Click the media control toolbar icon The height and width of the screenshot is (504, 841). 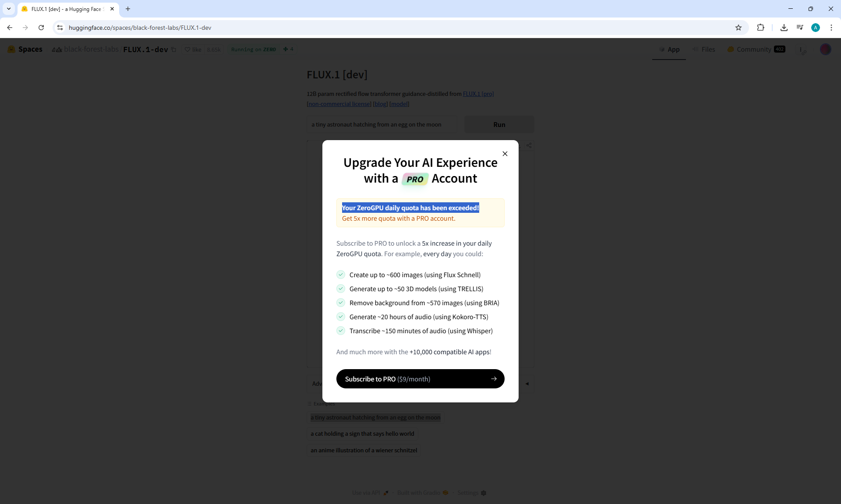point(799,28)
